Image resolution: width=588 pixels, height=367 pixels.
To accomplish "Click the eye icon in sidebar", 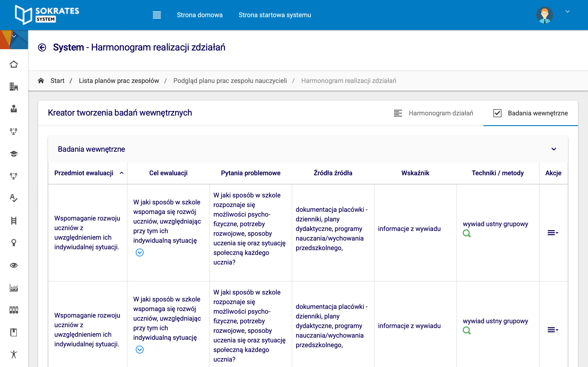I will pos(14,265).
